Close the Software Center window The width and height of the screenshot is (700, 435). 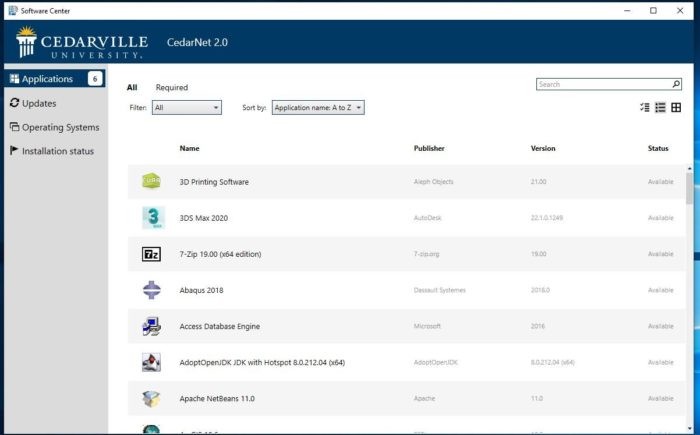680,10
